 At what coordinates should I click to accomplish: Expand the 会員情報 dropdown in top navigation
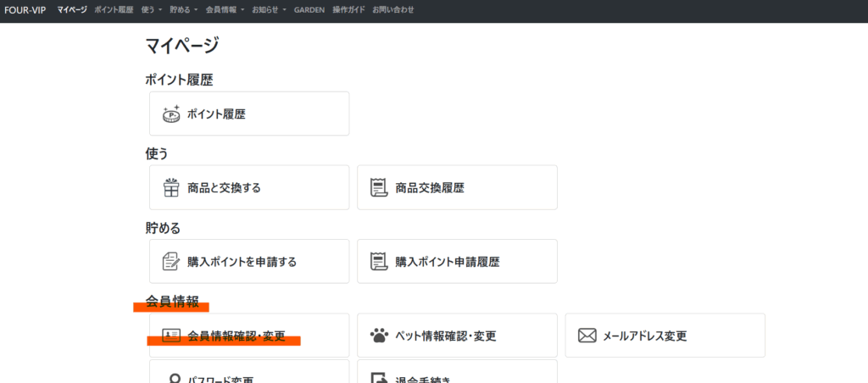224,10
